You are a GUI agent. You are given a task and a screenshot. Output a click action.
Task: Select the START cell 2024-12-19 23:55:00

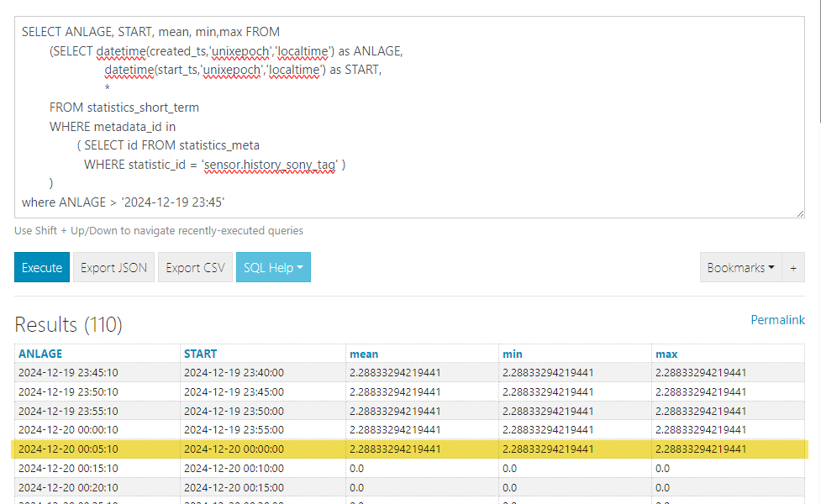pos(234,430)
